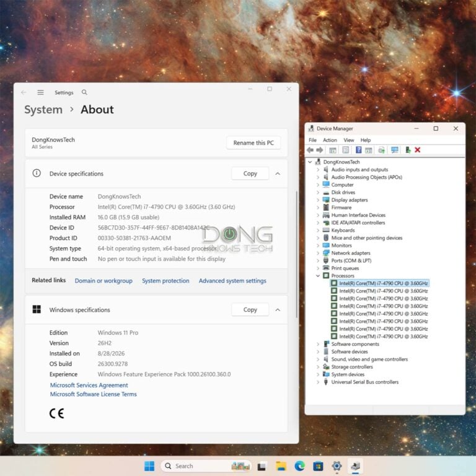Expand the Human Interface Devices node
This screenshot has width=476, height=476.
point(318,215)
